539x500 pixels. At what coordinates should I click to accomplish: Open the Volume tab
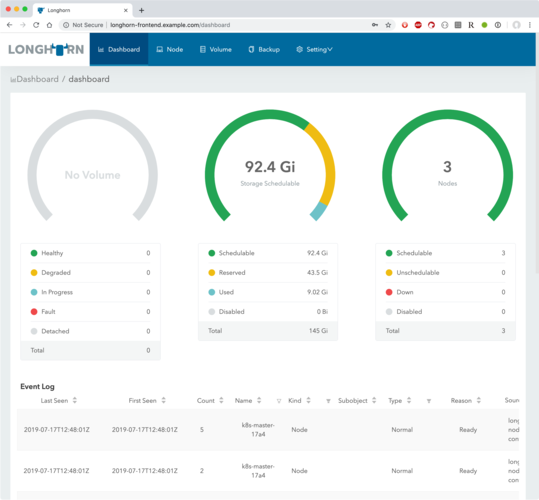(216, 49)
